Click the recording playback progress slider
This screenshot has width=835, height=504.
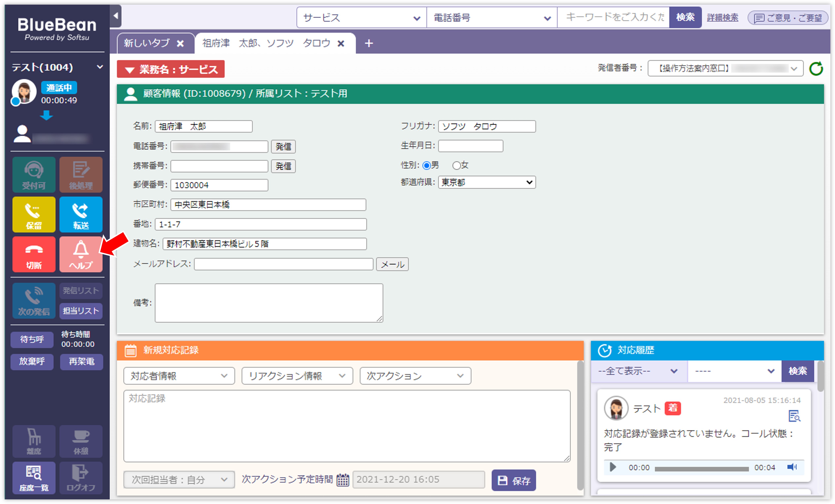point(702,469)
